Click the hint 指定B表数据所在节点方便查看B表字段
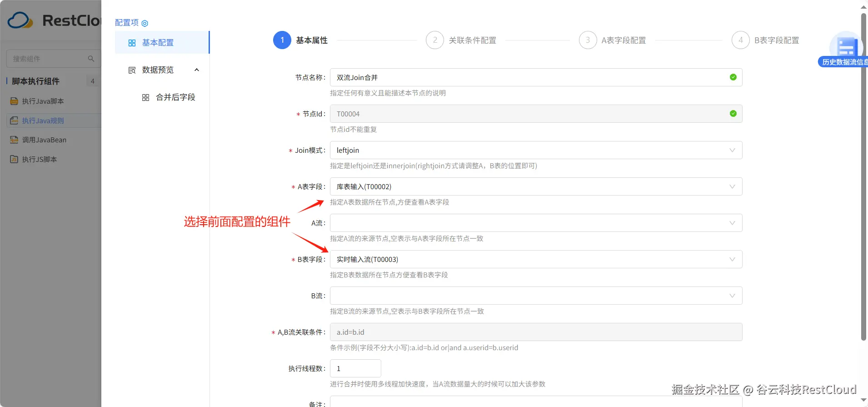 click(389, 275)
